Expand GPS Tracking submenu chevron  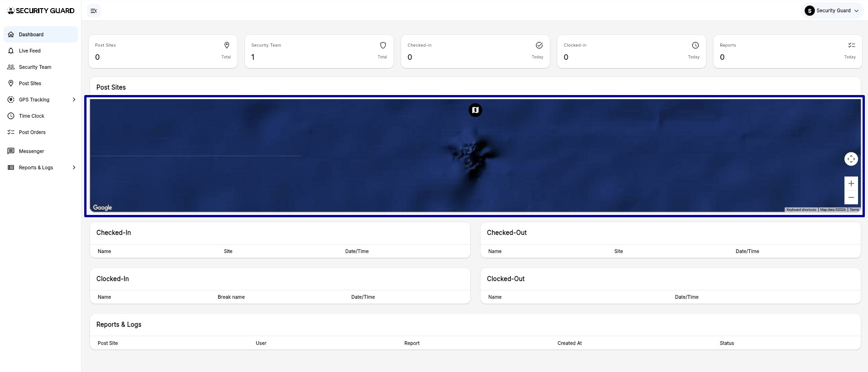pyautogui.click(x=74, y=100)
